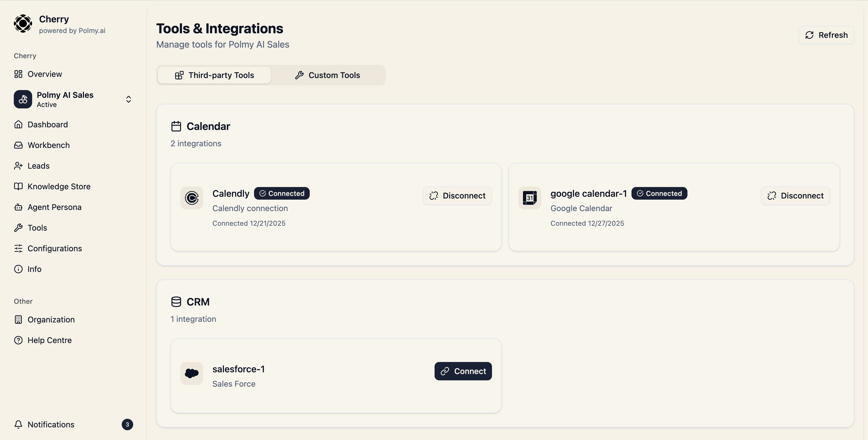Disconnect google calendar-1 integration
This screenshot has height=440, width=868.
795,196
